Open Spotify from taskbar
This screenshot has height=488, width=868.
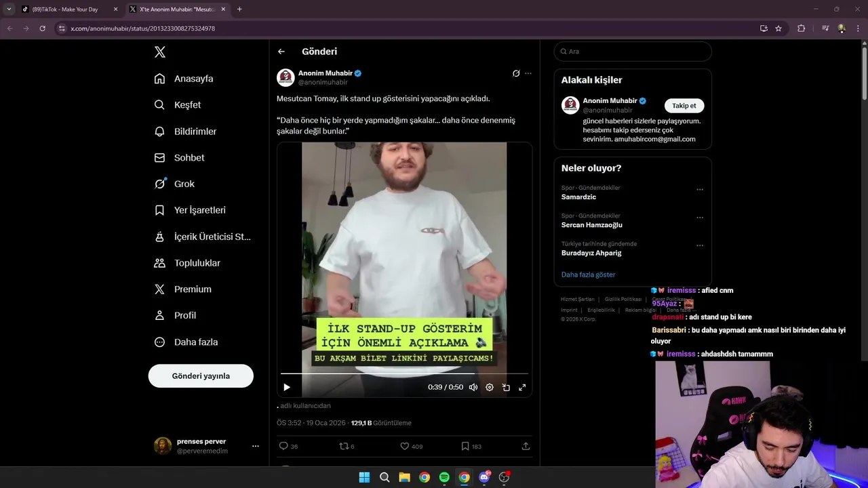pyautogui.click(x=444, y=477)
